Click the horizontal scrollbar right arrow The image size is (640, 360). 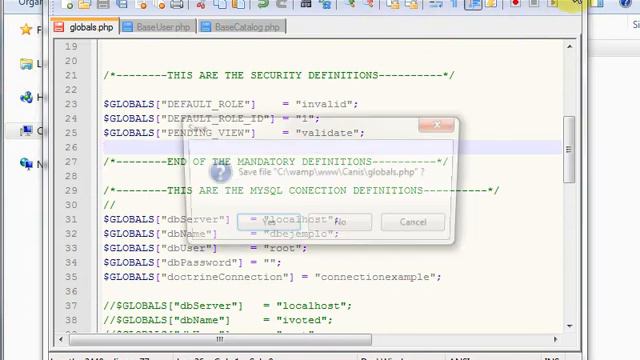(x=555, y=339)
